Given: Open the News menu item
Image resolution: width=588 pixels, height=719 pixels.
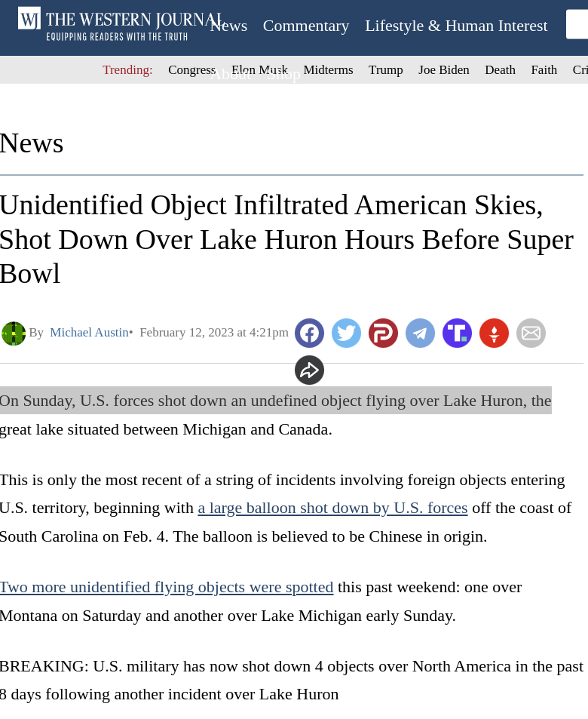Looking at the screenshot, I should pos(228,26).
